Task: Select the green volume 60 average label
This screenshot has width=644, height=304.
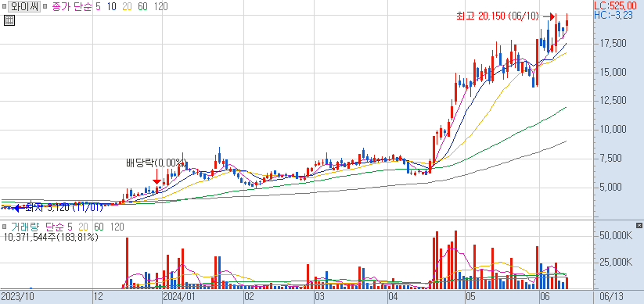Action: coord(99,227)
